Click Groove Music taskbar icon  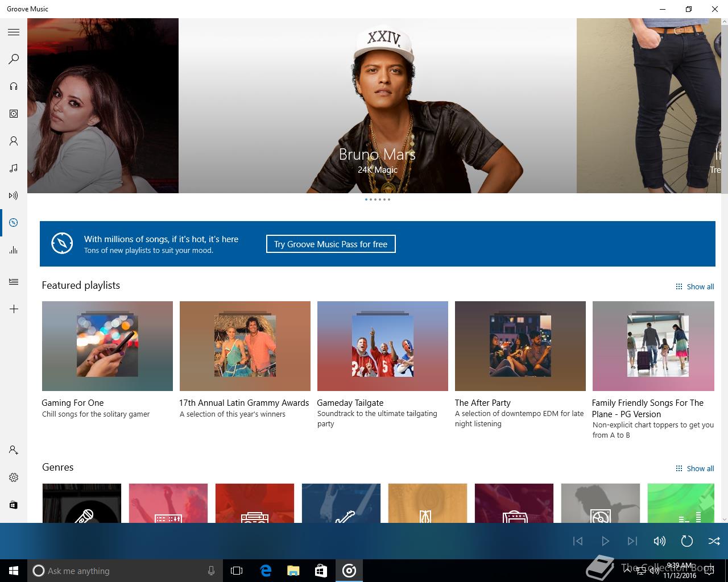pos(349,571)
